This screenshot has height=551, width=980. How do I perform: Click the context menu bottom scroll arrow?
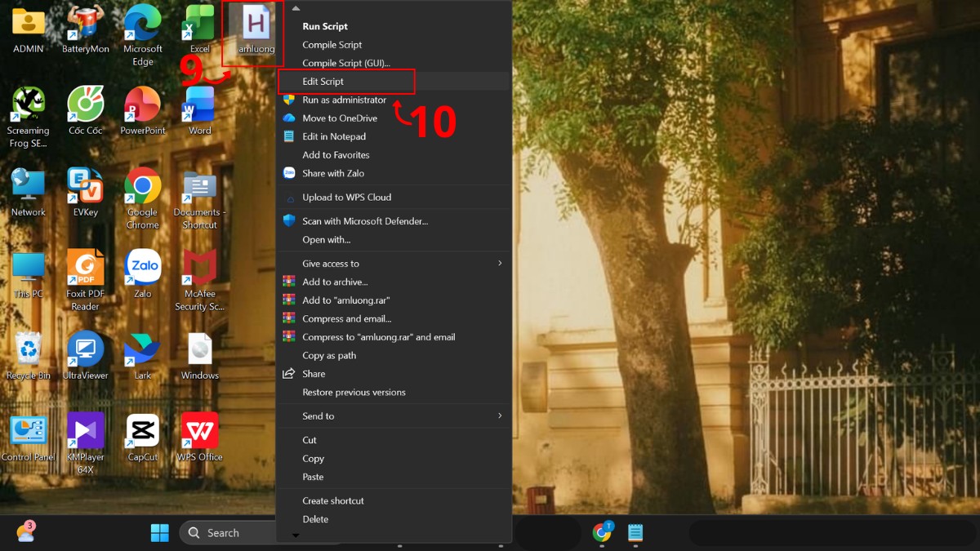(x=296, y=535)
